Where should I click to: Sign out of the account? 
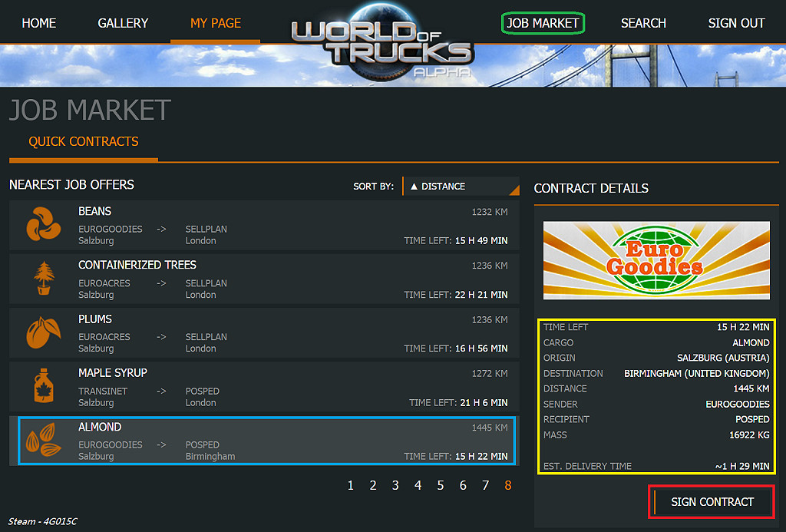736,23
